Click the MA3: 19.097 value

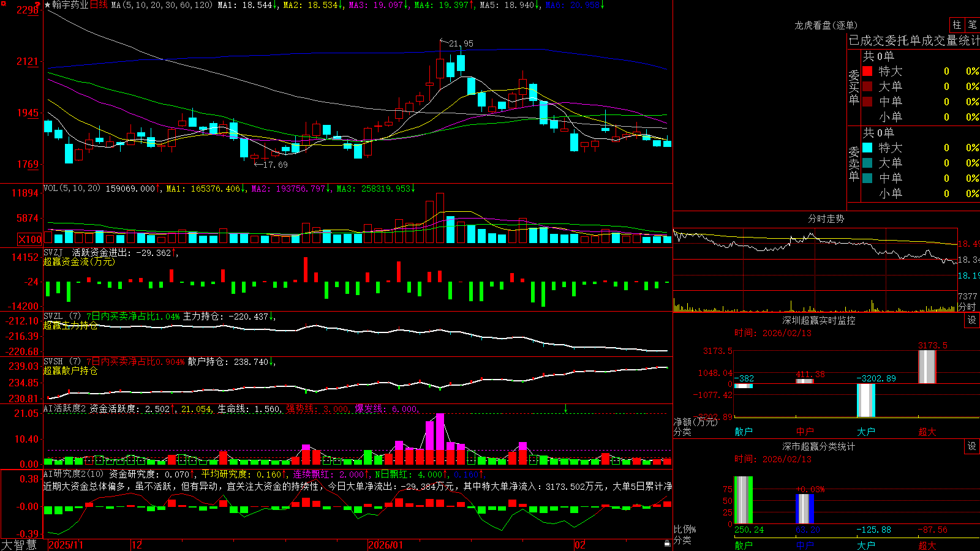click(378, 5)
